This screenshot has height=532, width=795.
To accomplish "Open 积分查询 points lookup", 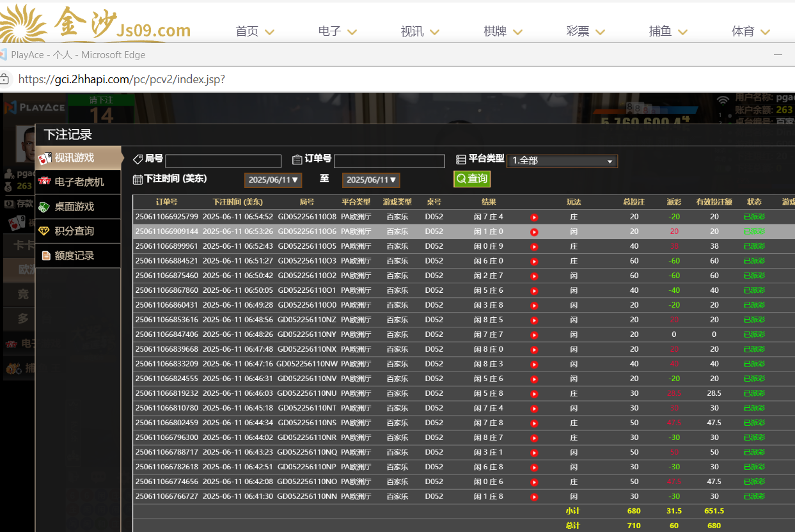I will coord(78,231).
